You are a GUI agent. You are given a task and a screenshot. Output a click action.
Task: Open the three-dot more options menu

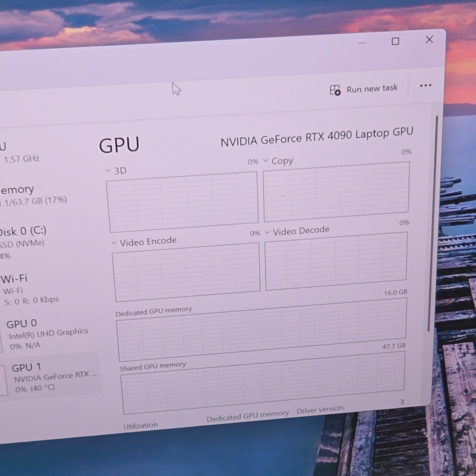[x=425, y=85]
